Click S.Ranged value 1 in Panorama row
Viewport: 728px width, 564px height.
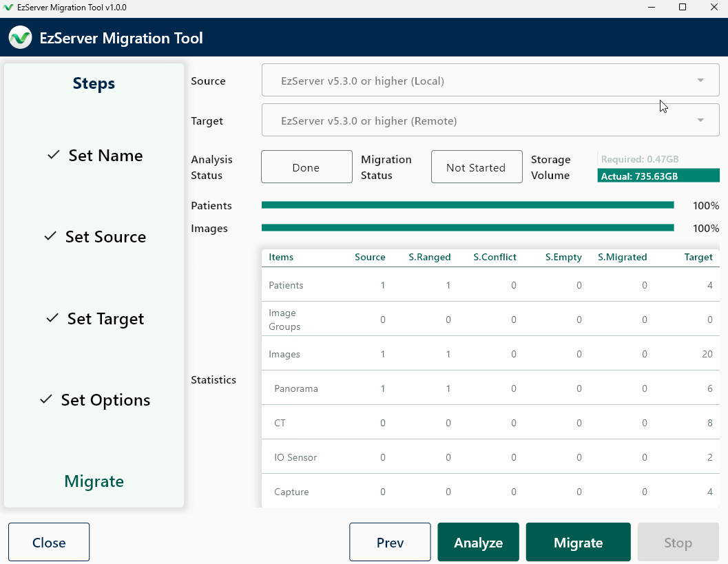click(x=448, y=388)
